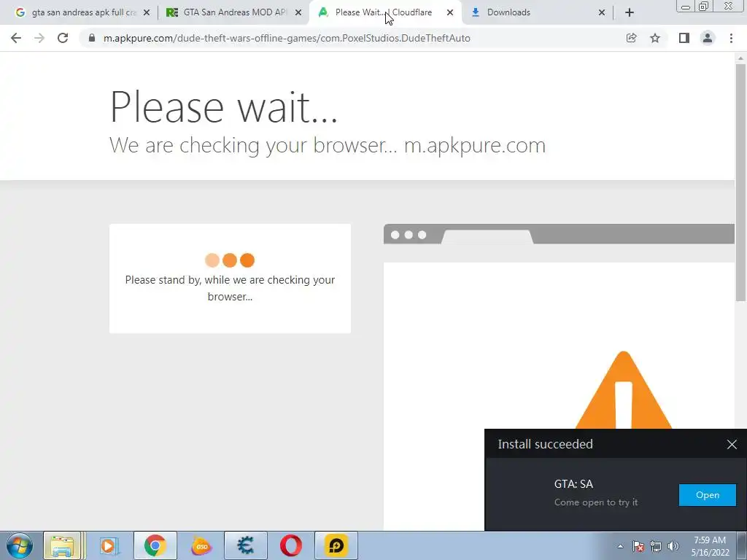Viewport: 747px width, 560px height.
Task: Open the network status tray icon
Action: pyautogui.click(x=656, y=546)
